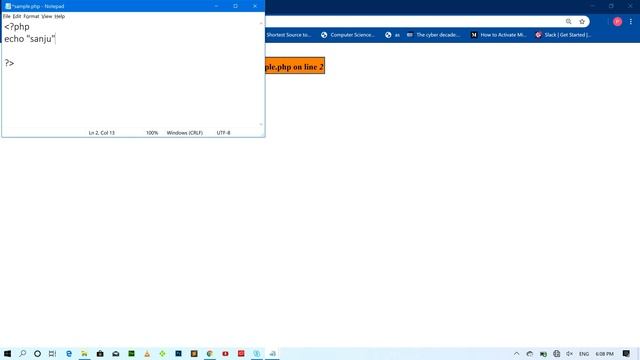Click the Notepad scrollbar down arrow
The width and height of the screenshot is (640, 360).
tap(261, 124)
